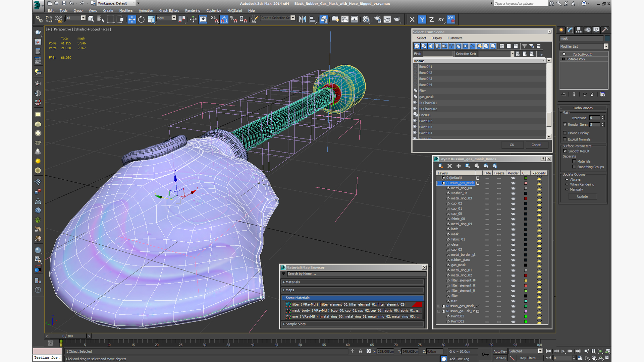Open the Display tab in Select From Scene
The image size is (644, 362).
[436, 38]
